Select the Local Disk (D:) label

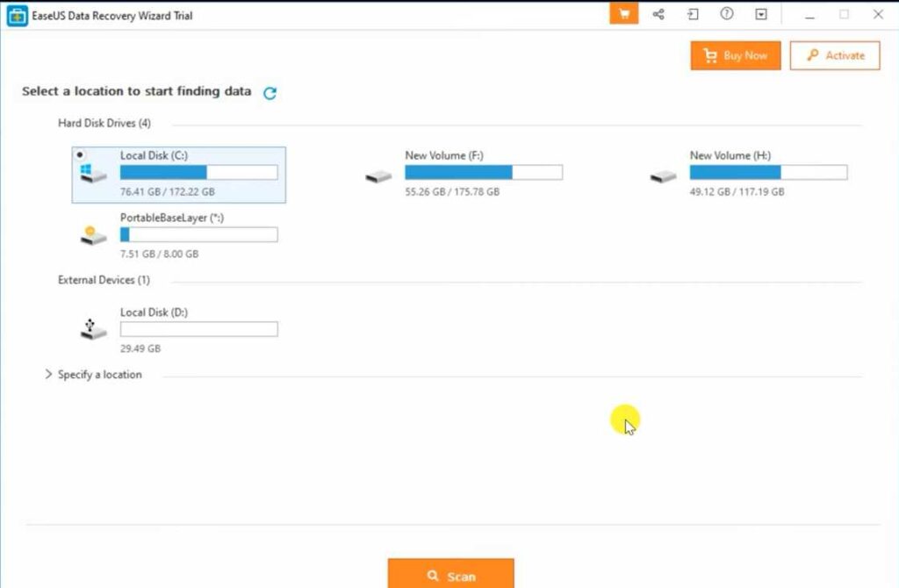[x=154, y=312]
